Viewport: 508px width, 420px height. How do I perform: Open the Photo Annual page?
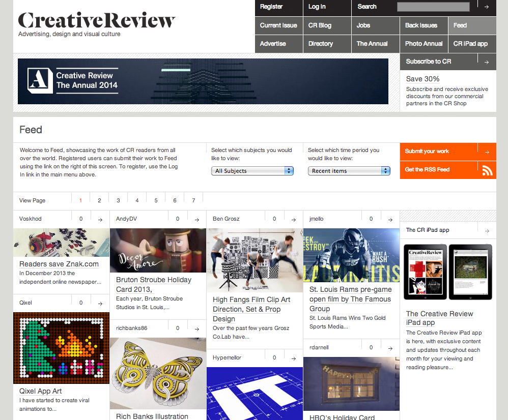click(x=424, y=44)
